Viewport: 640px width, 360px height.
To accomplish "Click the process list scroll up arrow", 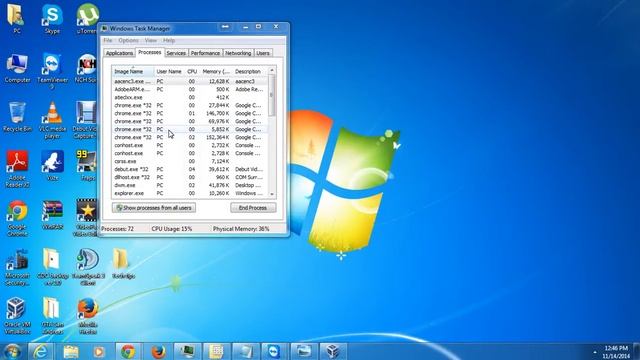I will tap(272, 71).
